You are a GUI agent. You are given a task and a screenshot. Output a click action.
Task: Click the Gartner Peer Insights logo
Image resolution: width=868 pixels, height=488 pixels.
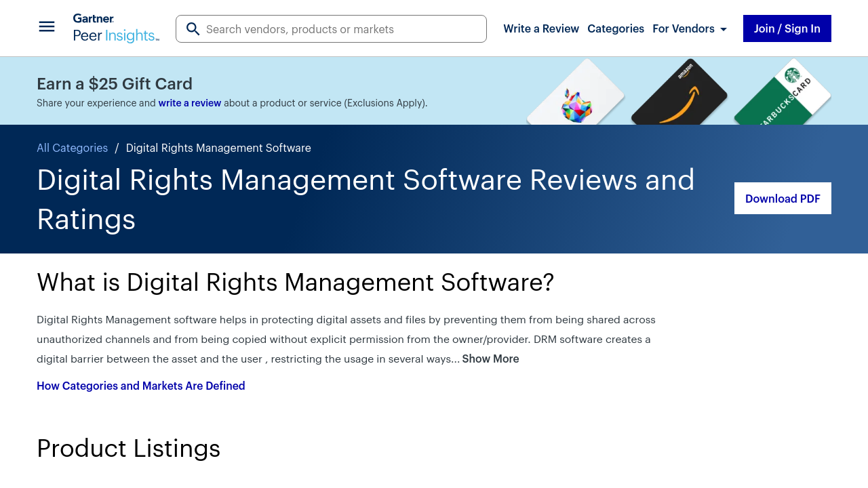click(x=116, y=28)
